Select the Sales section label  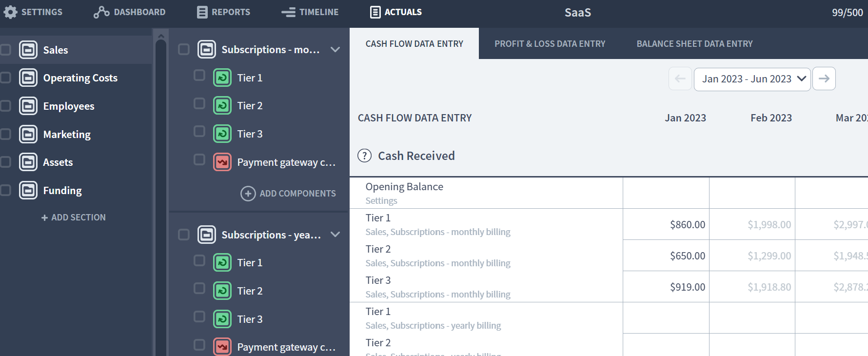pos(56,50)
